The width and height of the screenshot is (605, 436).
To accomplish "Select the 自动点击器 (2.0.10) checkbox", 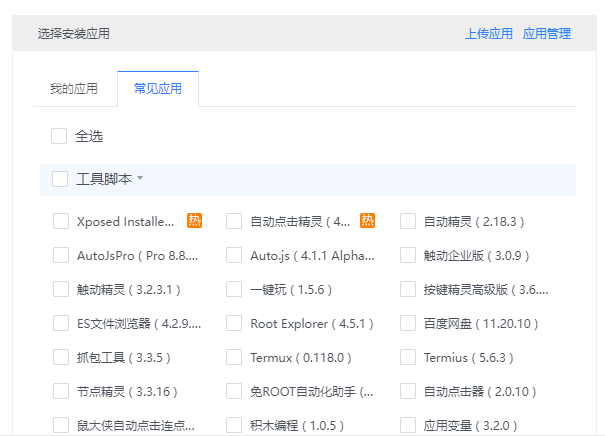I will [408, 391].
